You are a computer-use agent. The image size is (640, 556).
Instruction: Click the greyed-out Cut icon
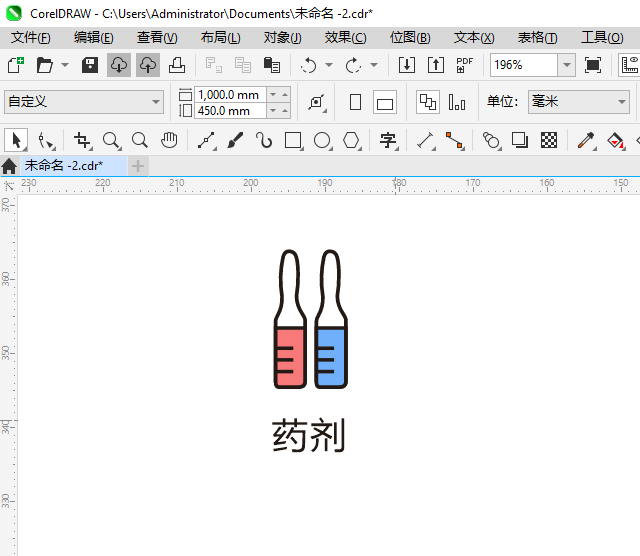click(x=213, y=65)
